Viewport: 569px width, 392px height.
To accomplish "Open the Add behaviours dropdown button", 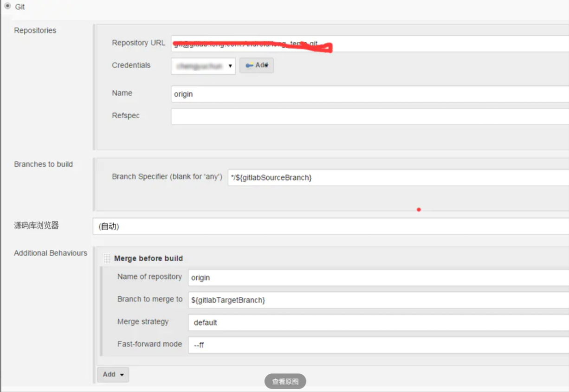I will coord(113,374).
